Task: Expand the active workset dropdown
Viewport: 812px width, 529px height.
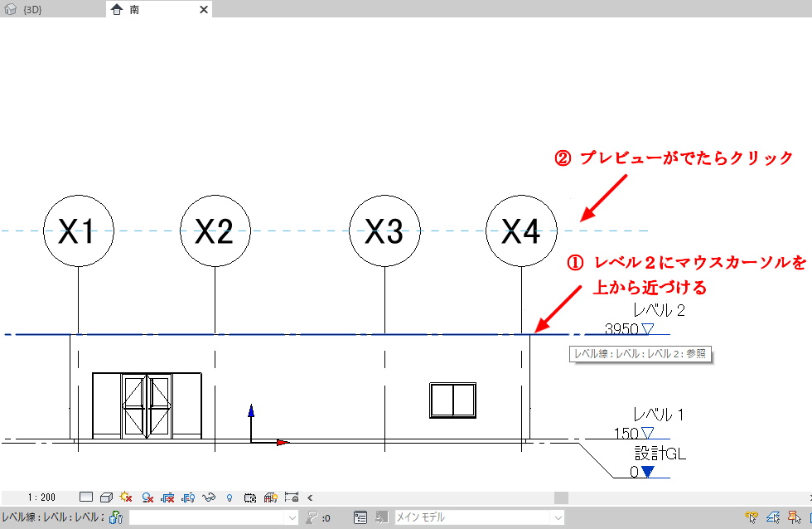Action: coord(292,517)
